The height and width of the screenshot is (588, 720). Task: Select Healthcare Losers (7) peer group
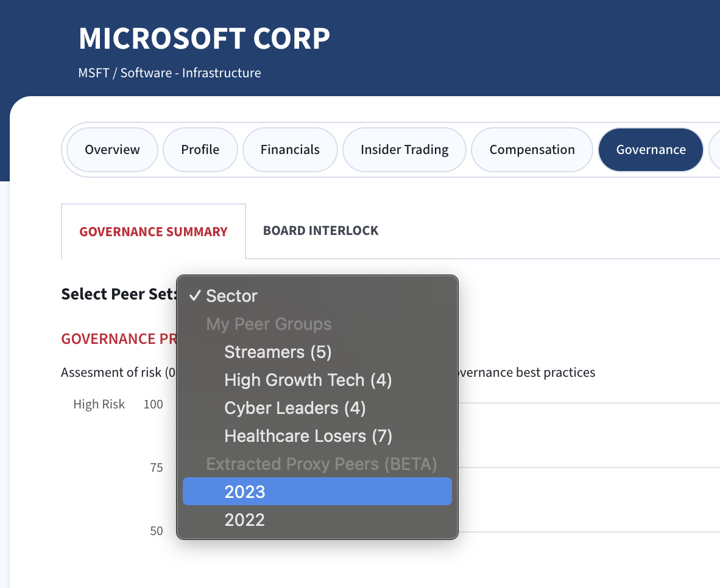pyautogui.click(x=308, y=436)
